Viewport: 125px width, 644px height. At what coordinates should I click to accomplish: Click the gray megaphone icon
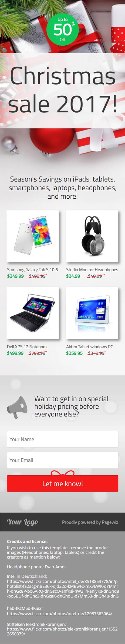click(17, 408)
